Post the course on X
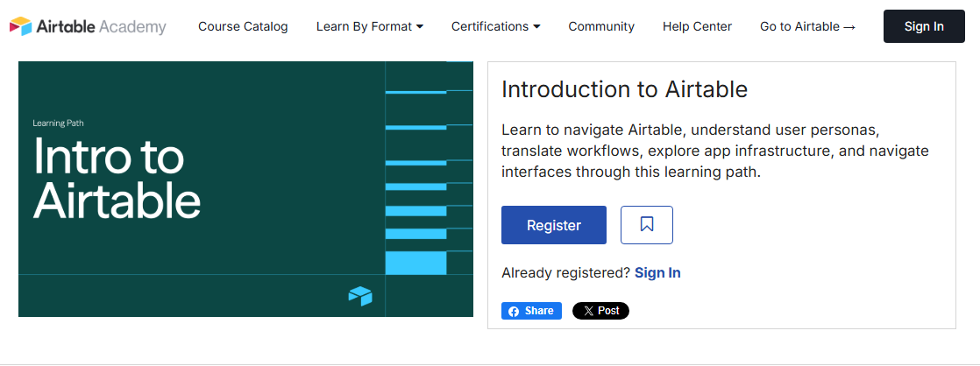Screen dimensions: 980x366 [600, 311]
